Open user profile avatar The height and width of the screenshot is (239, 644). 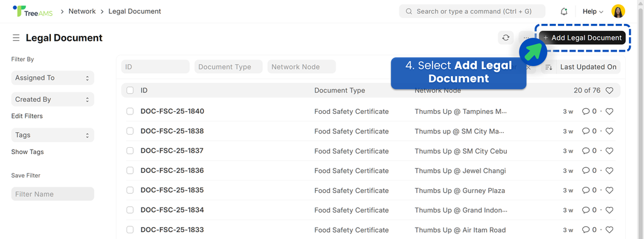[x=618, y=11]
